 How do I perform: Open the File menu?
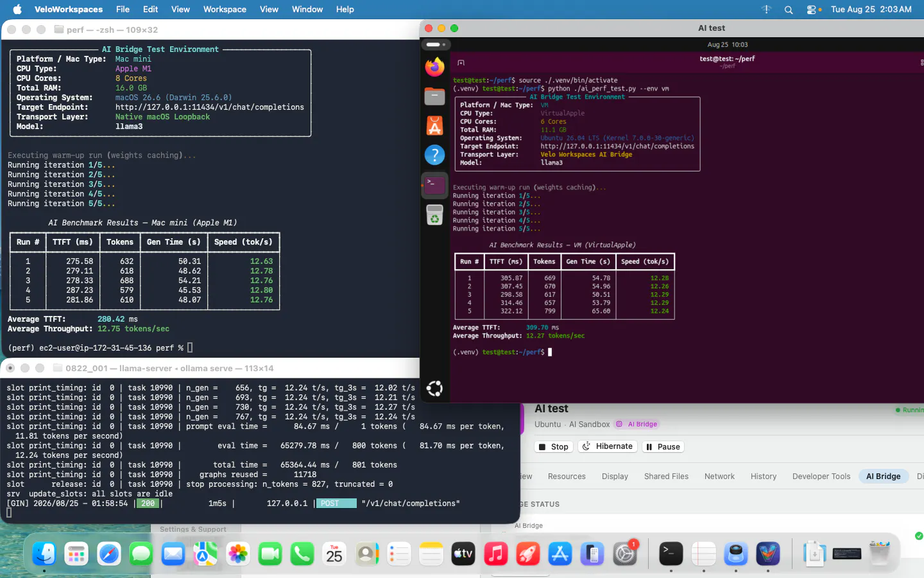click(123, 9)
